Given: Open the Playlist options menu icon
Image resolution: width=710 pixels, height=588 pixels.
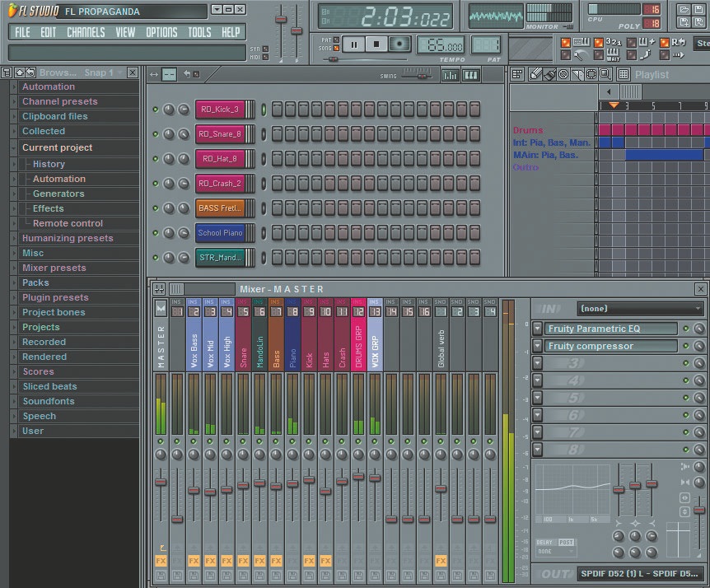Looking at the screenshot, I should (x=517, y=74).
